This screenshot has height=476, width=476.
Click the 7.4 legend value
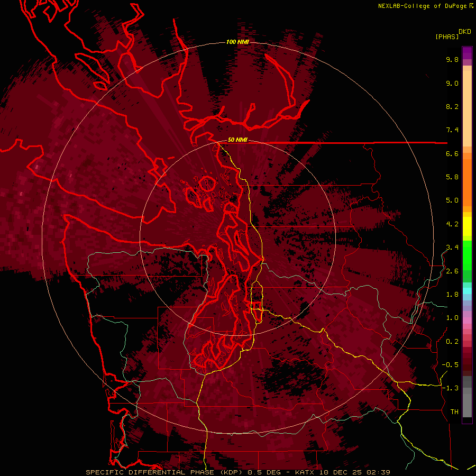pyautogui.click(x=452, y=130)
